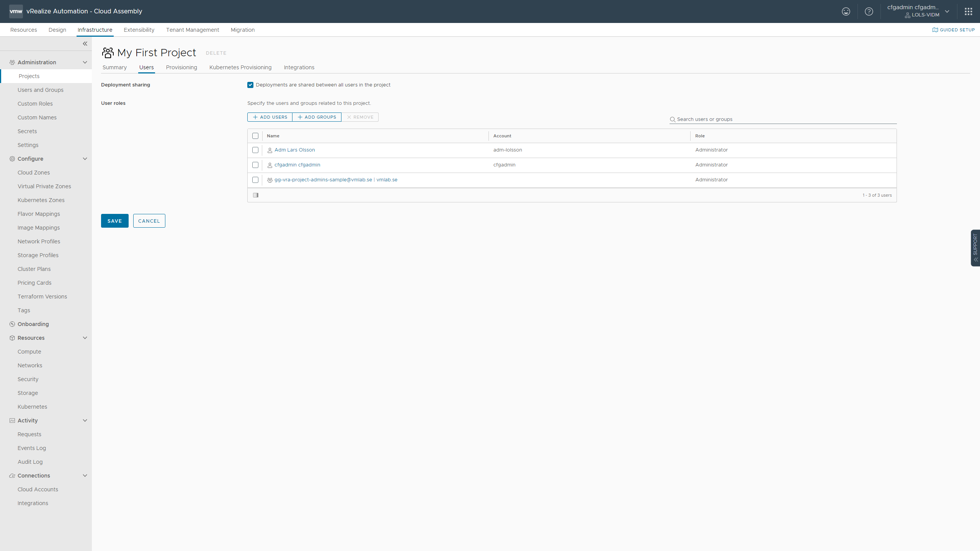The height and width of the screenshot is (551, 980).
Task: Collapse the Administration section chevron
Action: 85,62
